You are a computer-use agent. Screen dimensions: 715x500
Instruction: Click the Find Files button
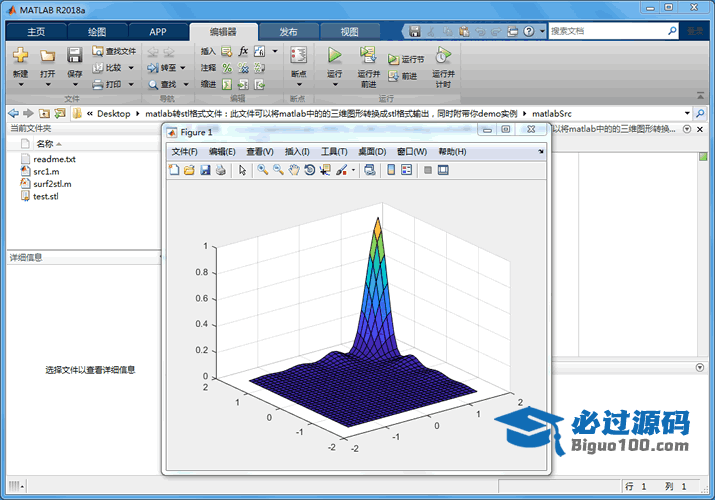click(114, 51)
